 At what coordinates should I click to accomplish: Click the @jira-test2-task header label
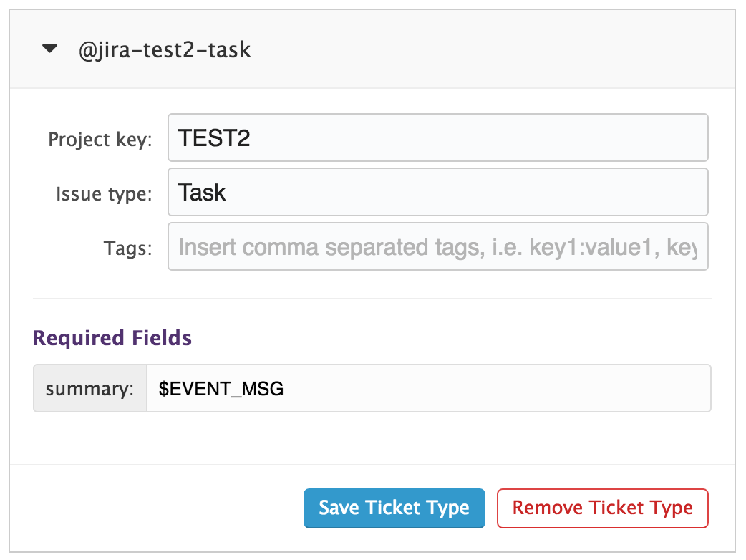[x=163, y=50]
